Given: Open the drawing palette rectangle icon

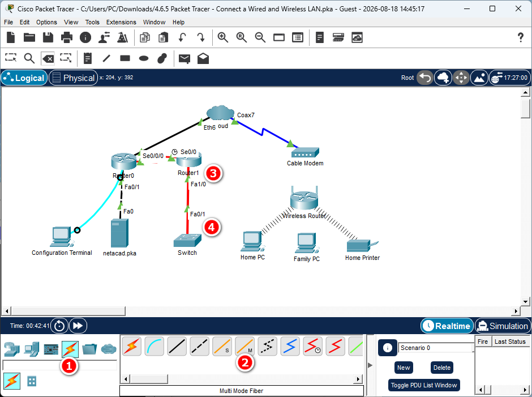Looking at the screenshot, I should 279,37.
